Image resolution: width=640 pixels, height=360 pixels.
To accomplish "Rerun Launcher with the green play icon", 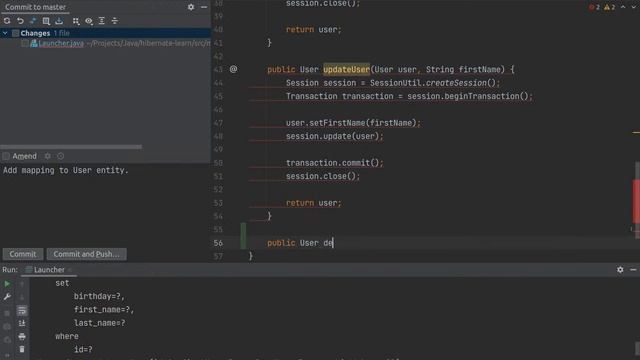I will coord(7,283).
